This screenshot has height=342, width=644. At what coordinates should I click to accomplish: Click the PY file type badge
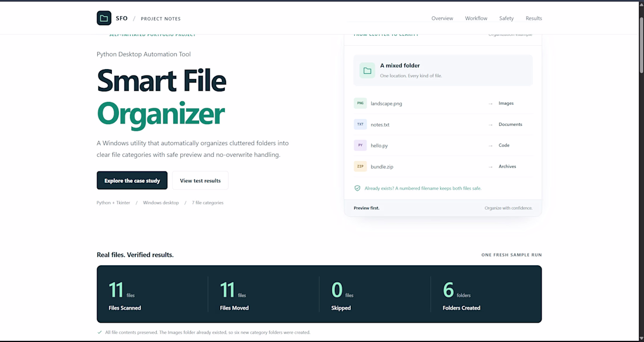coord(360,145)
